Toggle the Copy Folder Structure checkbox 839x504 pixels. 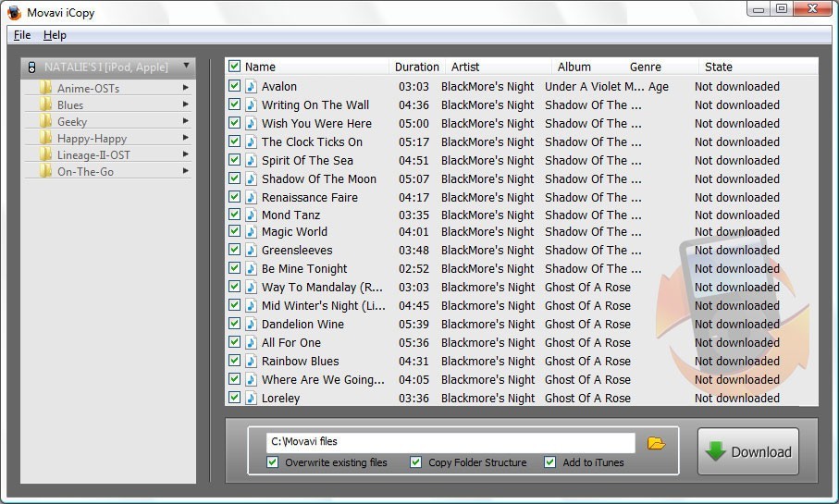click(x=415, y=461)
